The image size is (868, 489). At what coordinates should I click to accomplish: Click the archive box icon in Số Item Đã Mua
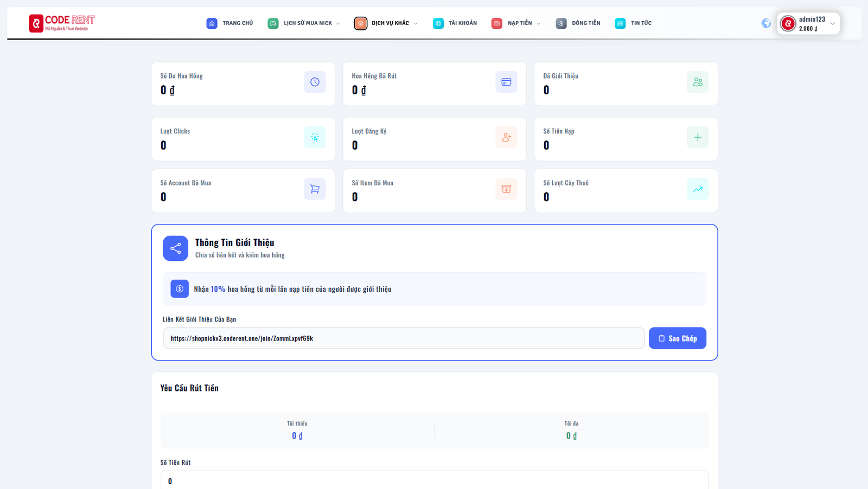pyautogui.click(x=506, y=189)
